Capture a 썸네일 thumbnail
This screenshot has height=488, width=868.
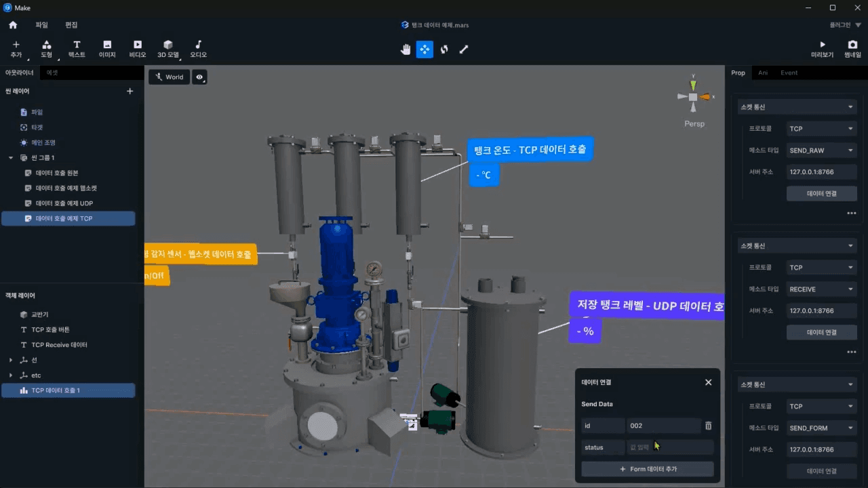[x=852, y=49]
